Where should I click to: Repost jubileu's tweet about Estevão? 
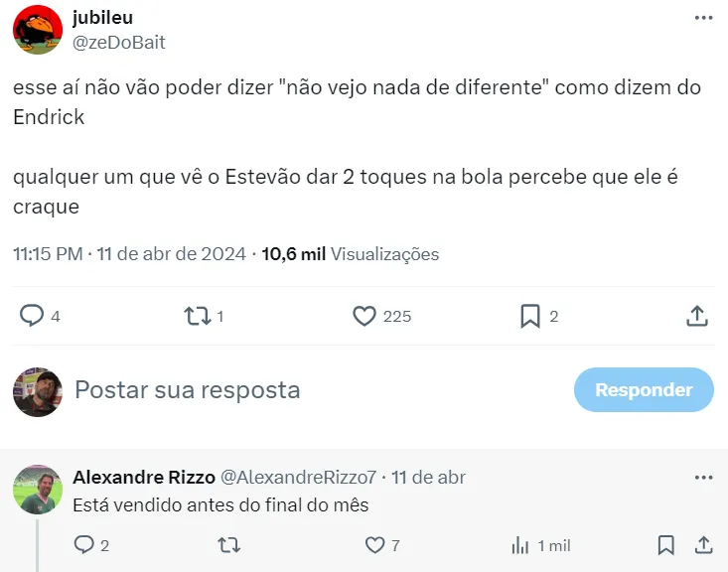point(198,316)
